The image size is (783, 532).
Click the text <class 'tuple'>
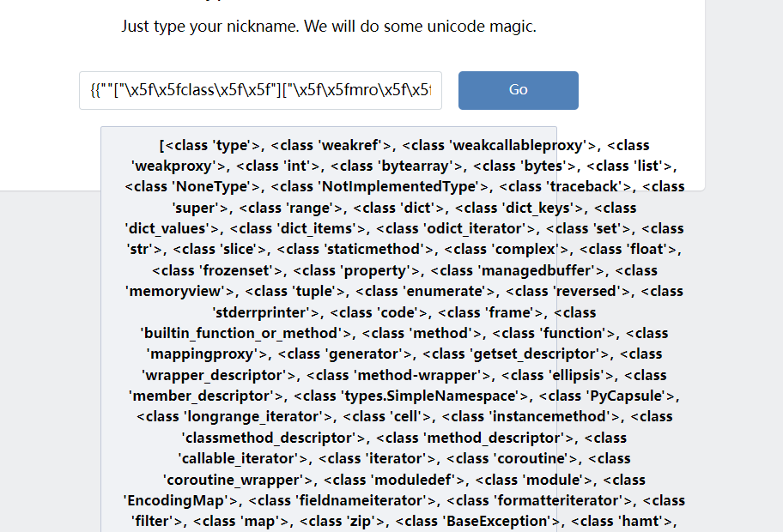pos(294,291)
